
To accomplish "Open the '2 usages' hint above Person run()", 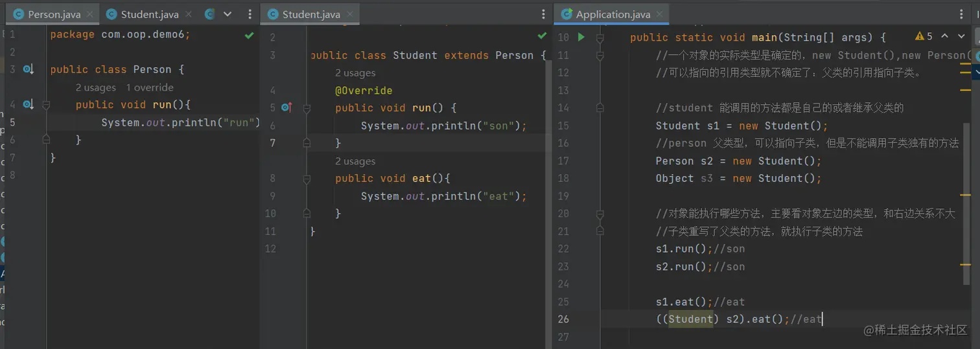I will pos(95,87).
